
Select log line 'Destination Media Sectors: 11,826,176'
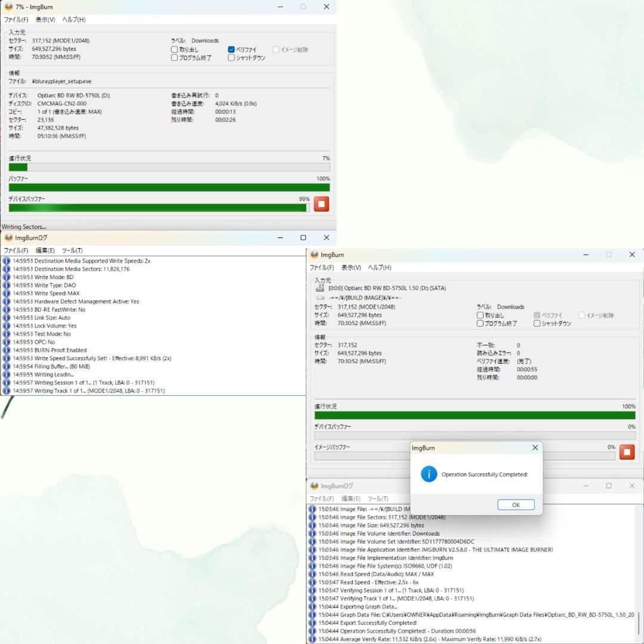pyautogui.click(x=71, y=269)
